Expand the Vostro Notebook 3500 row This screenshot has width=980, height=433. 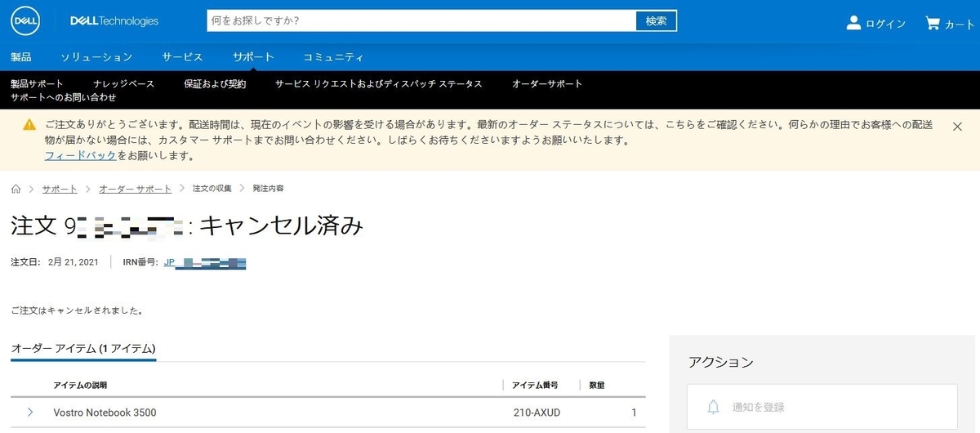30,413
